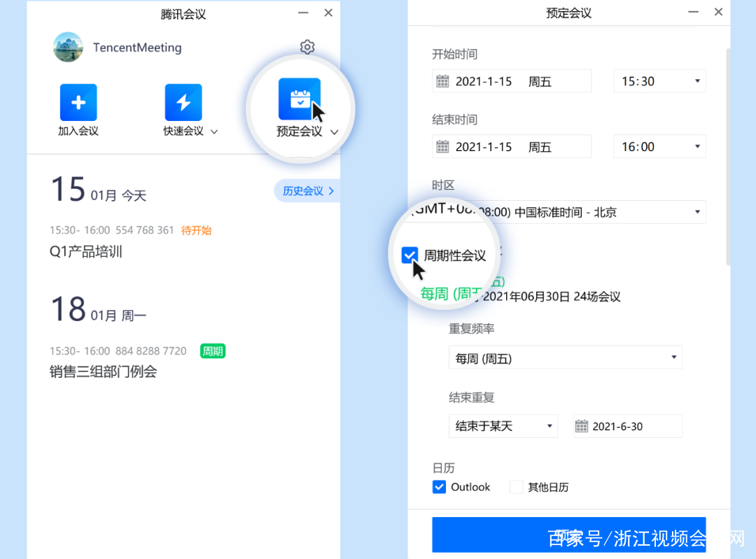Open the end repeat 结束于某天 dropdown
The width and height of the screenshot is (756, 559).
click(503, 426)
